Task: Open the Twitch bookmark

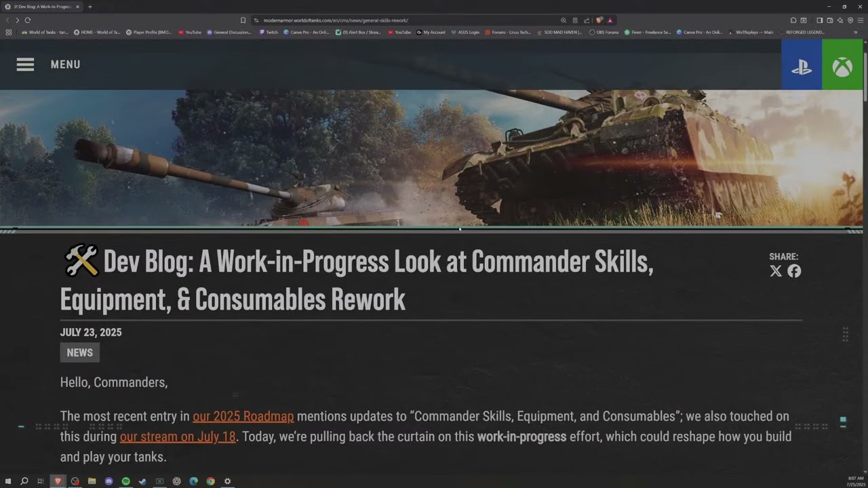Action: (x=269, y=32)
